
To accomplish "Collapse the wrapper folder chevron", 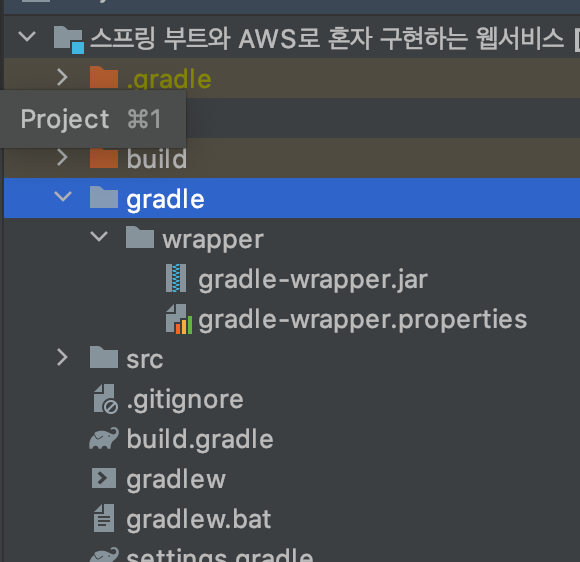I will coord(99,236).
